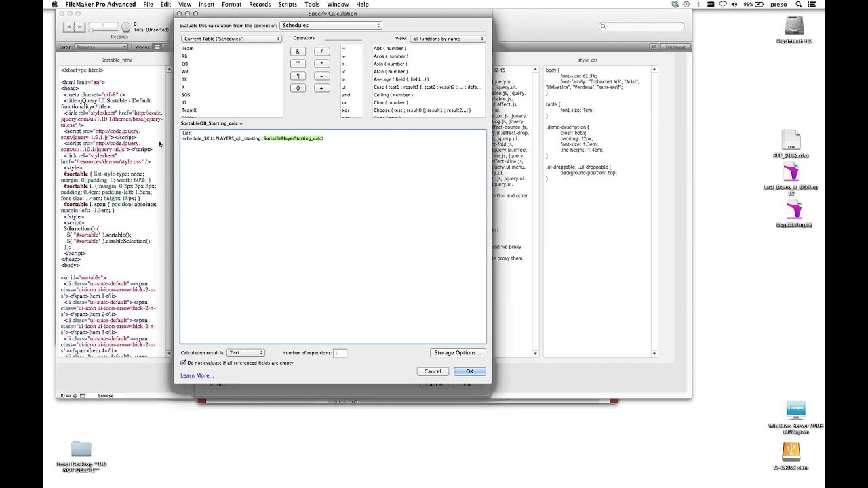Select the SOS field in list
This screenshot has height=488, width=868.
(231, 95)
